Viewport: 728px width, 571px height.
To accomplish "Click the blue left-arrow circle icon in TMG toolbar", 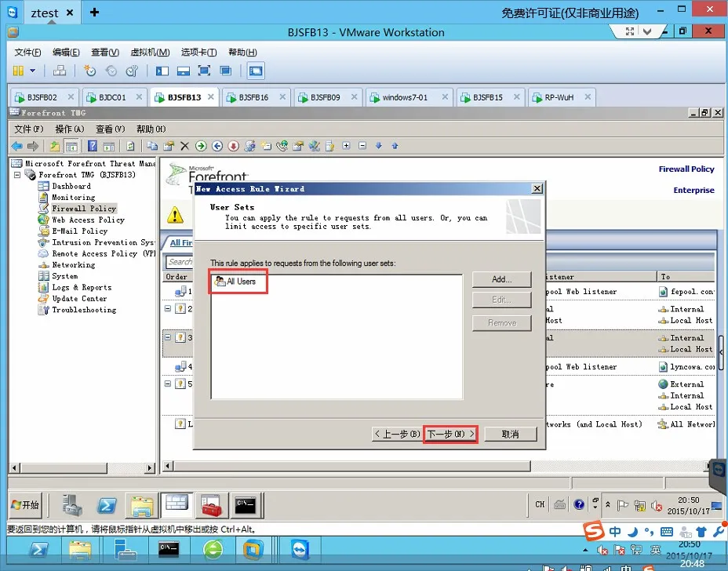I will 217,146.
